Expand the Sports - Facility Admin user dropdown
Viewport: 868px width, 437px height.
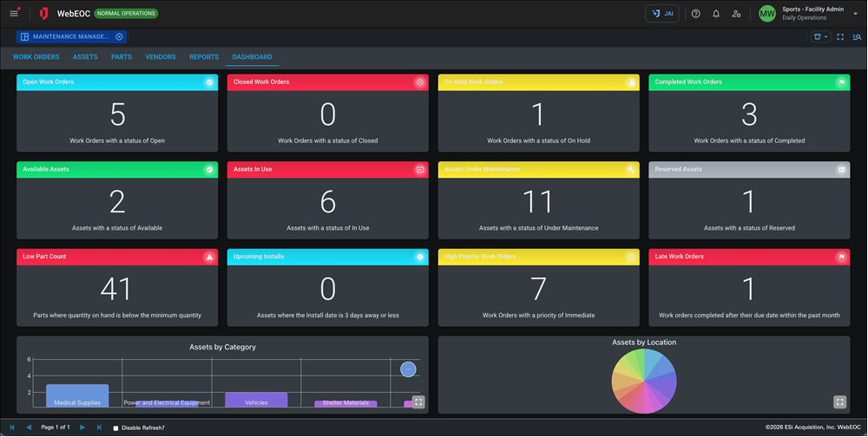coord(855,14)
